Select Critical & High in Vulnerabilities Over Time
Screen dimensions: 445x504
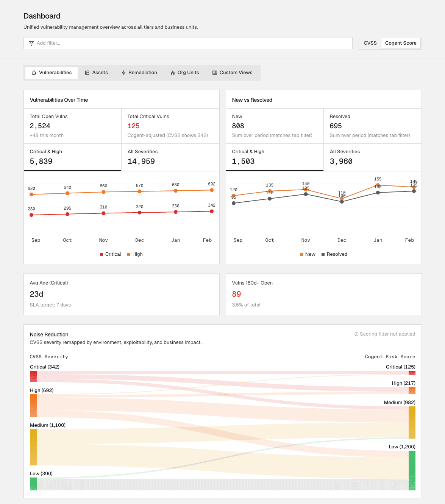[73, 157]
